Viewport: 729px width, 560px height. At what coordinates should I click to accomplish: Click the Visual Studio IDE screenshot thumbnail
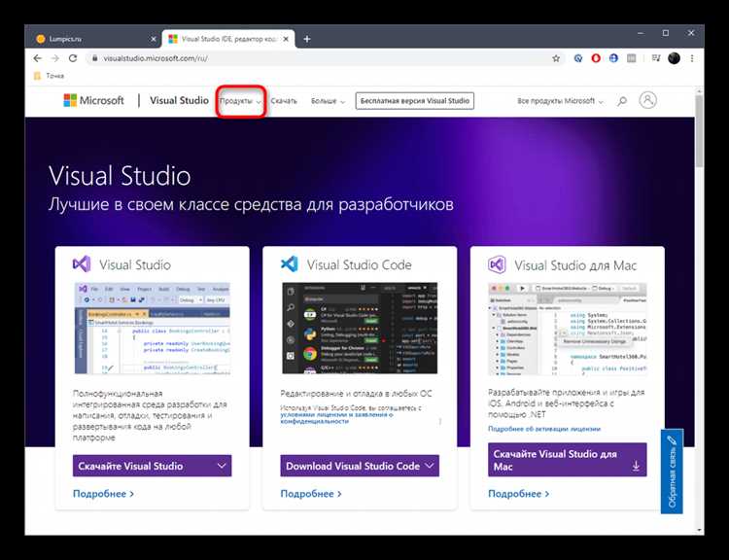[x=152, y=328]
